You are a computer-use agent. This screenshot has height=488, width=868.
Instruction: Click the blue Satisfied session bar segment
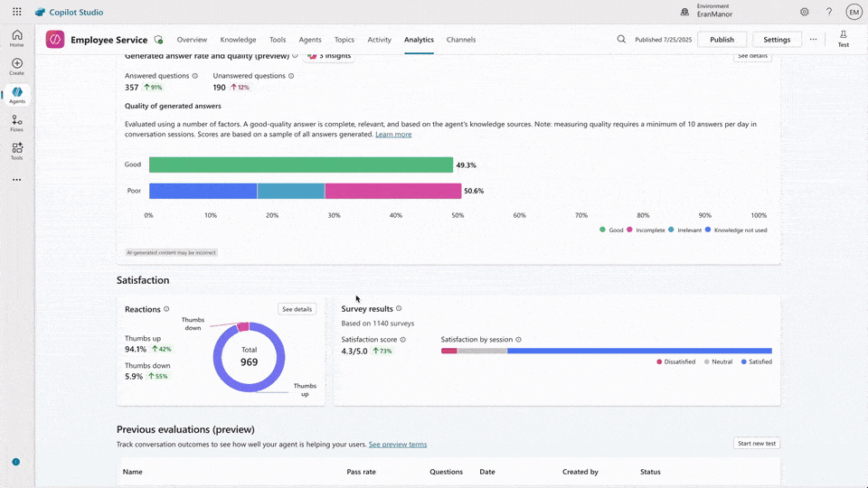(x=639, y=351)
